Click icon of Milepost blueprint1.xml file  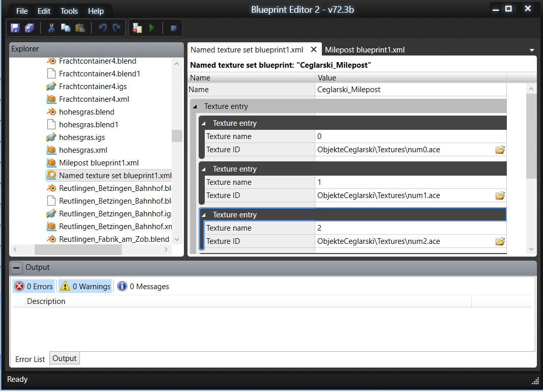pyautogui.click(x=51, y=162)
